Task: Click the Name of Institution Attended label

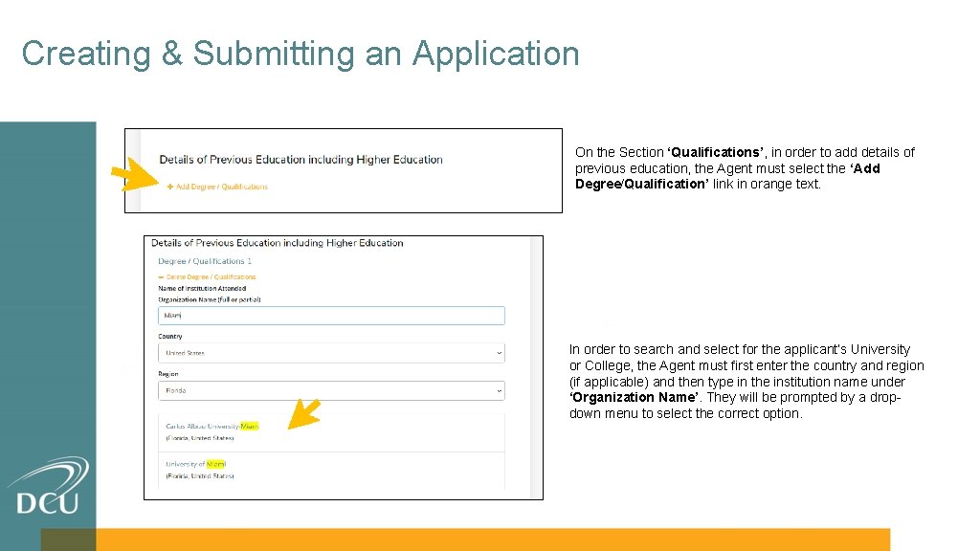Action: (202, 289)
